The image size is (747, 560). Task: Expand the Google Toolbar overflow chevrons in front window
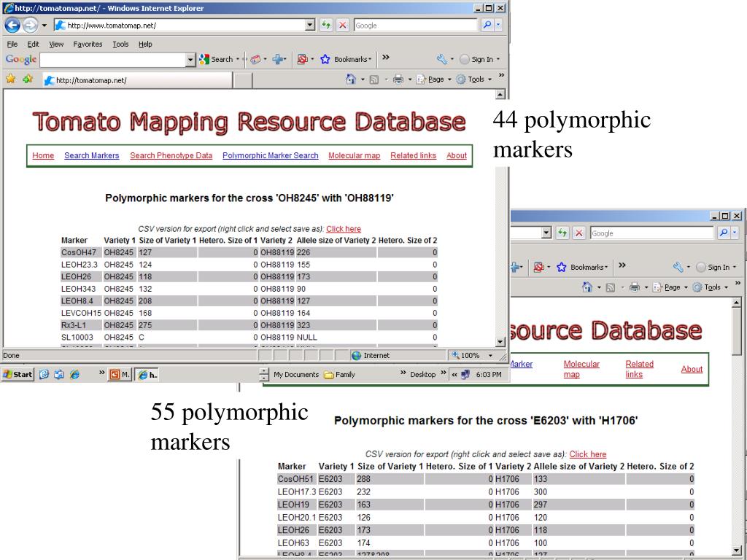386,57
